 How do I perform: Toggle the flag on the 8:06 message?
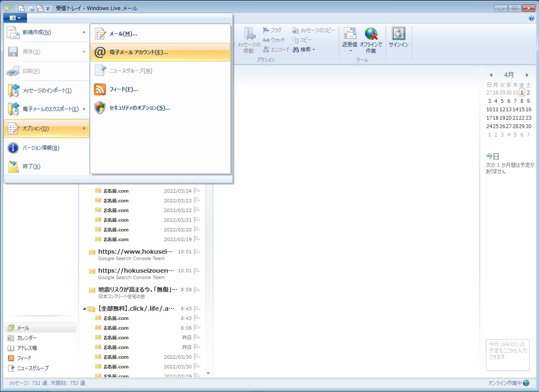(x=197, y=328)
